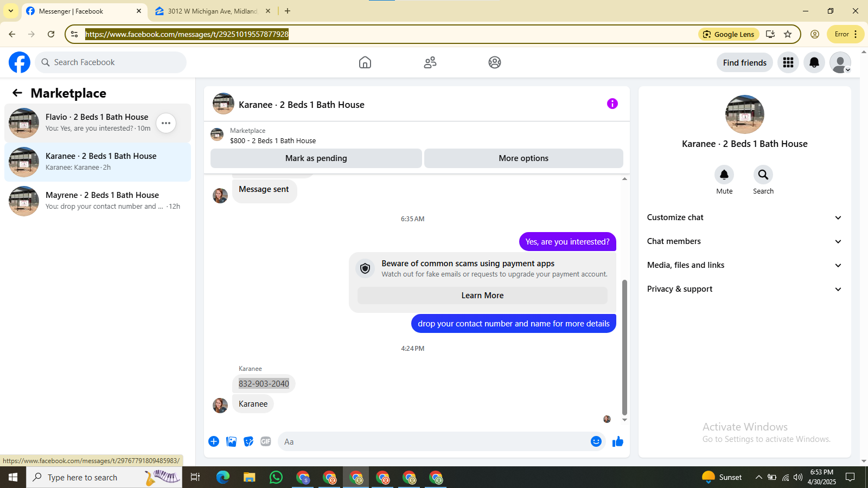
Task: Open the Facebook menu grid icon
Action: 788,62
